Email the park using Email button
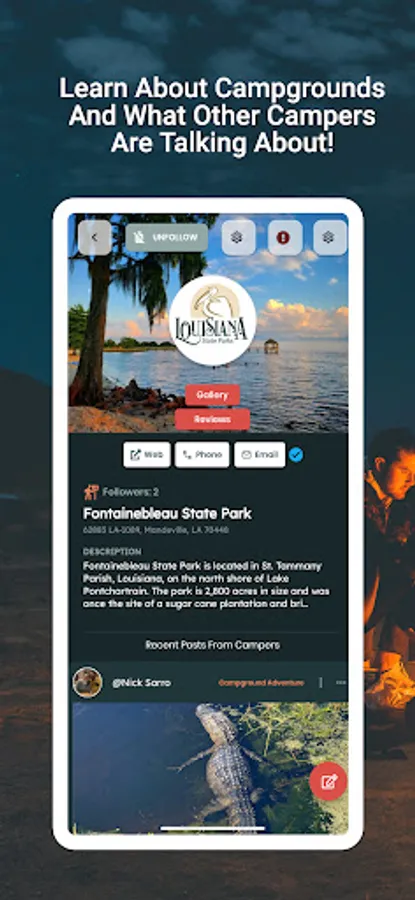 pos(260,455)
